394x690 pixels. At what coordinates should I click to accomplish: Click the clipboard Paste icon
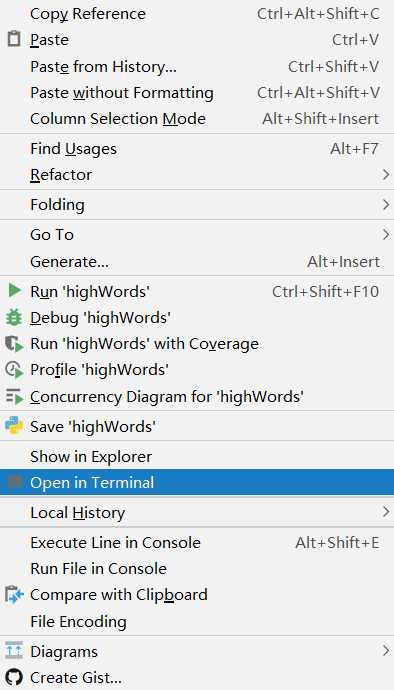click(x=14, y=40)
